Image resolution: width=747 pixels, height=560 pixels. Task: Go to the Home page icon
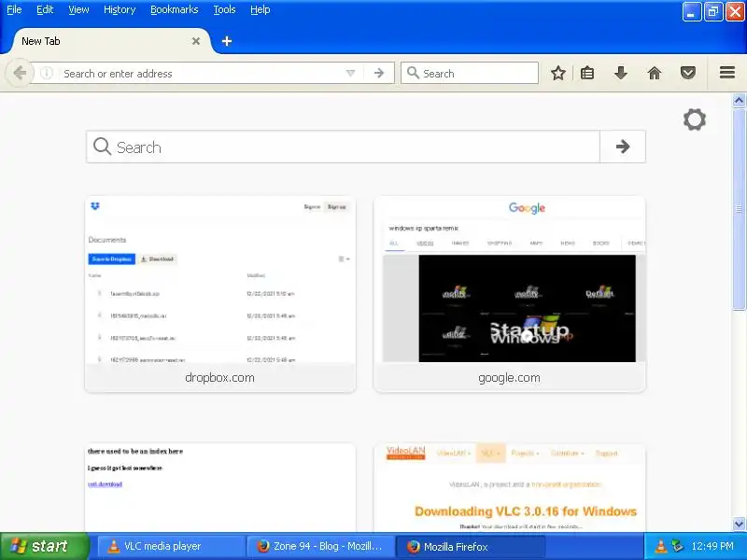pos(655,73)
